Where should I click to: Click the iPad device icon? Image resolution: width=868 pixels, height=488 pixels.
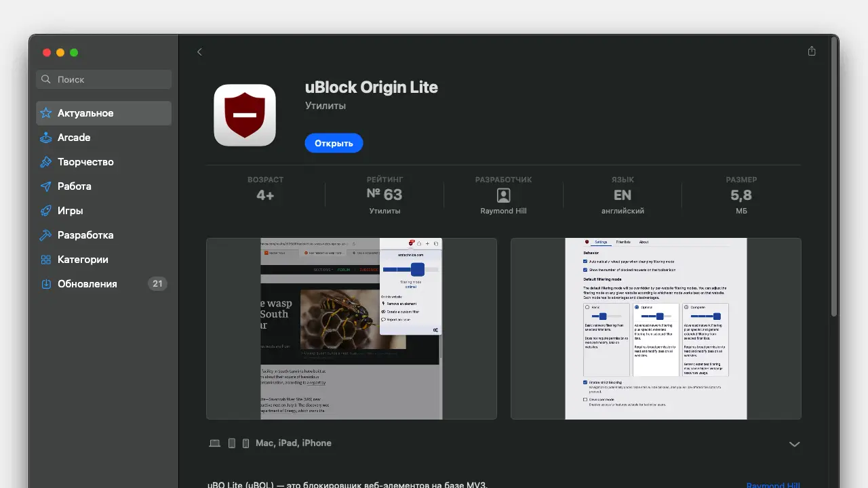pos(232,443)
